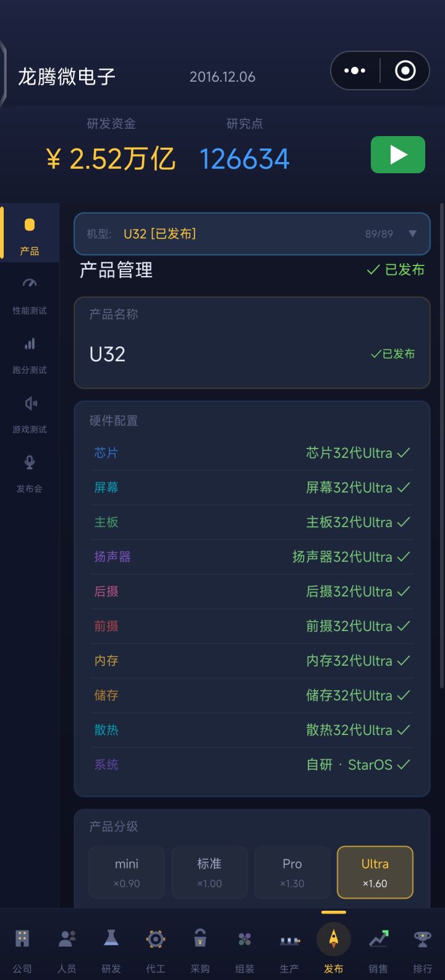Go to the 研发 flask icon
The height and width of the screenshot is (980, 445).
coord(111,938)
